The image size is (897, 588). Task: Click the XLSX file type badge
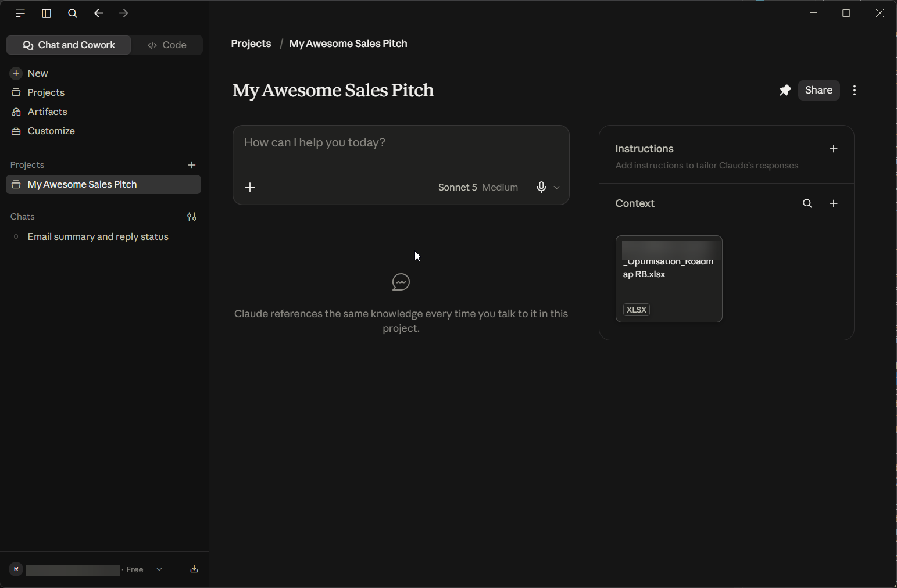click(637, 310)
